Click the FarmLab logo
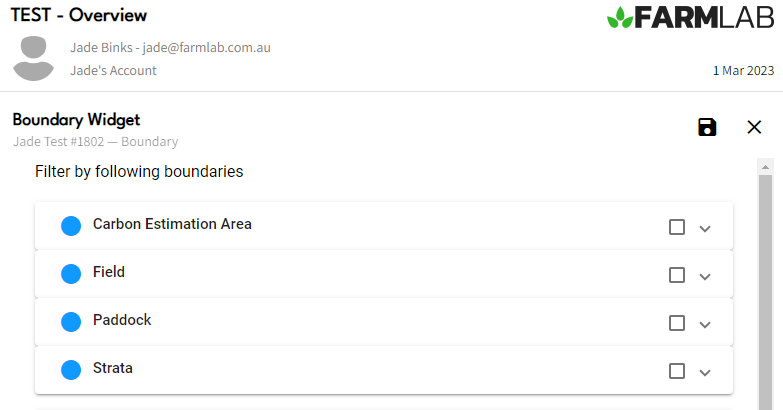 coord(691,18)
